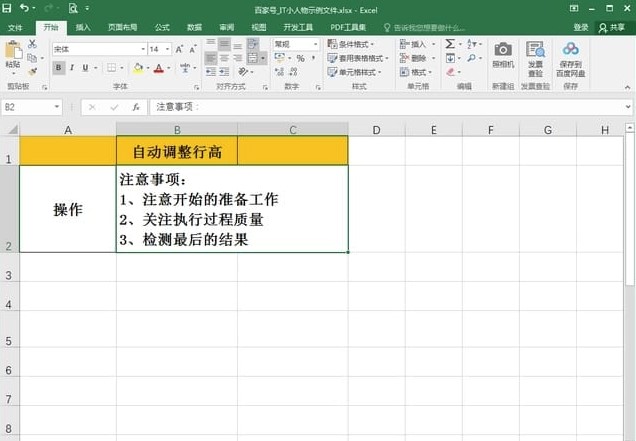The image size is (636, 441).
Task: Toggle Bold formatting button
Action: pos(58,68)
